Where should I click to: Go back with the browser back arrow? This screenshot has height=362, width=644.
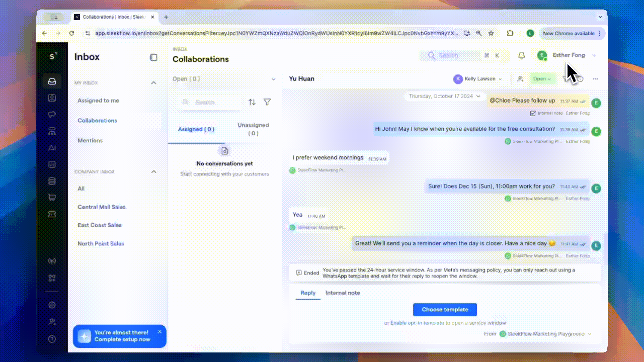45,33
